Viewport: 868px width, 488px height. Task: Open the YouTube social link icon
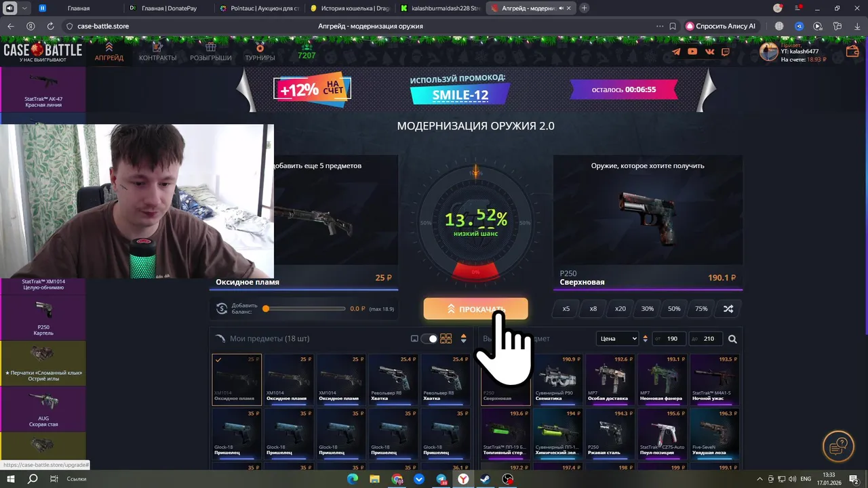pyautogui.click(x=692, y=52)
